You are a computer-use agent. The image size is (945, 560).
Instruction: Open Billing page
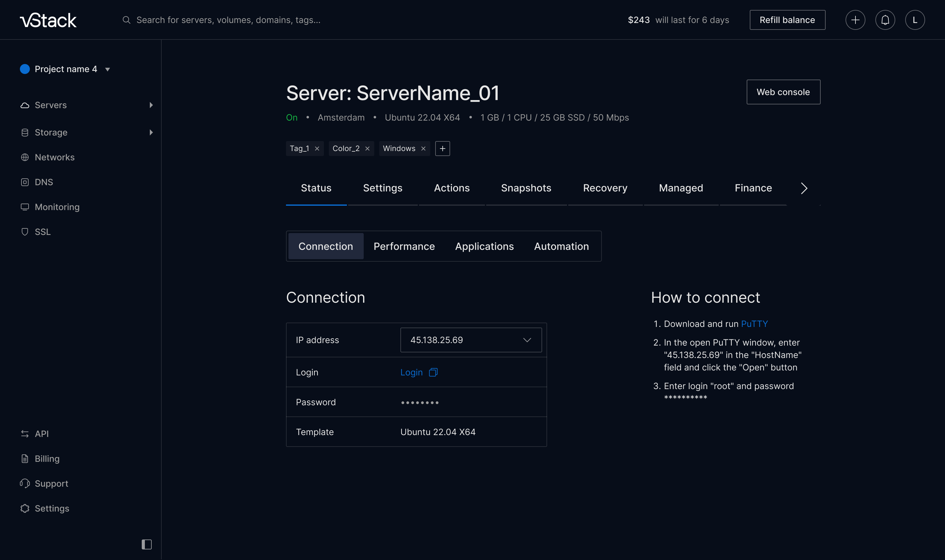(x=47, y=459)
